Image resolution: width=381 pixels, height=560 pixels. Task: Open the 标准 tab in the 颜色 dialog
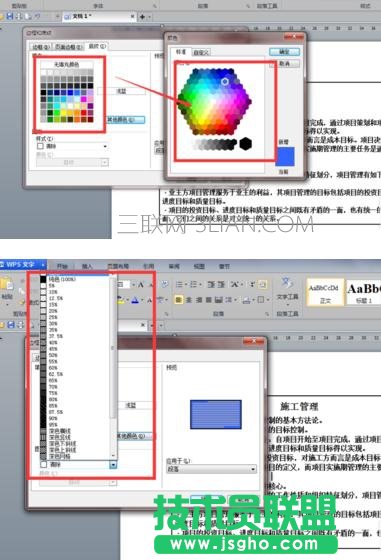coord(181,52)
